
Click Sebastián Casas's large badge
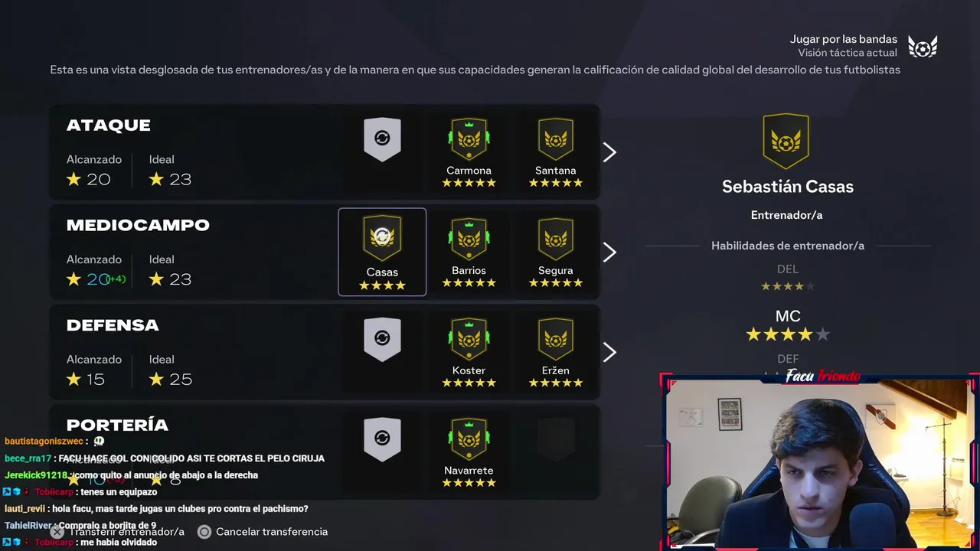(786, 142)
